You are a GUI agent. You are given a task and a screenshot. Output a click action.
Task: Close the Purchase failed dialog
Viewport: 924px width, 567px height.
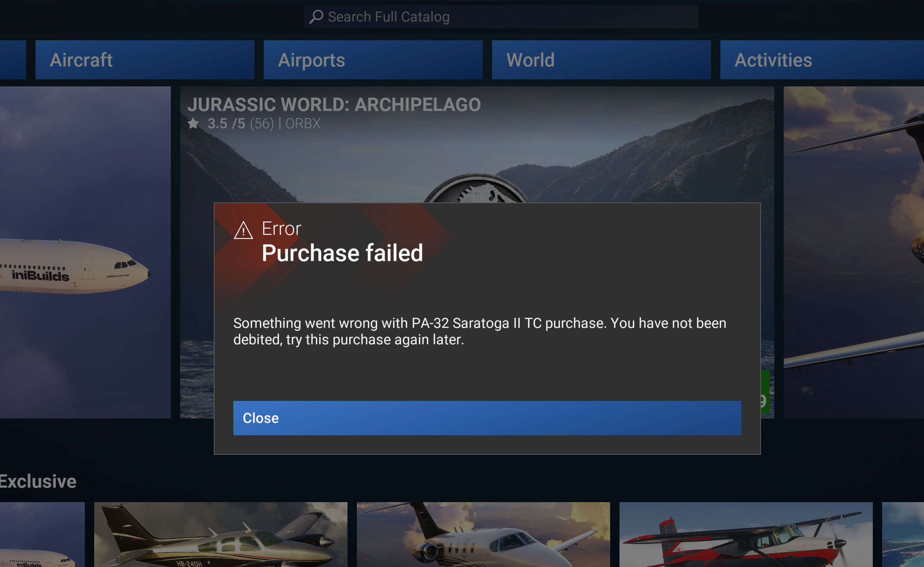487,418
